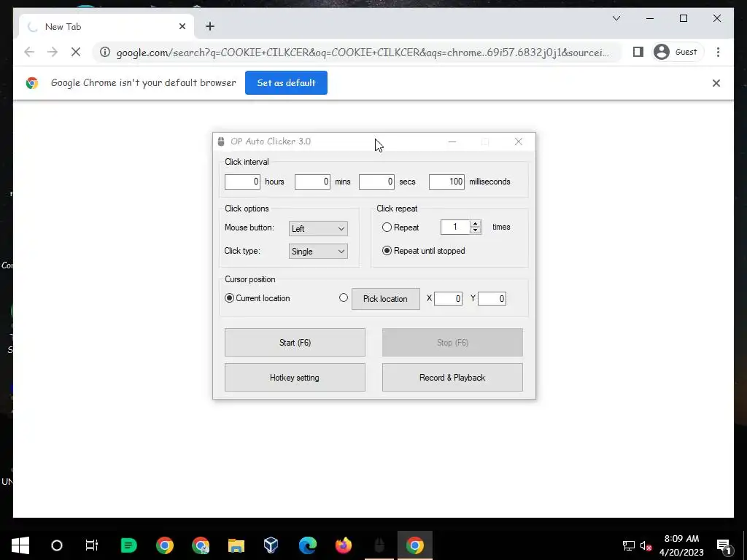This screenshot has height=560, width=747.
Task: Open Chrome three-dot menu
Action: [x=718, y=52]
